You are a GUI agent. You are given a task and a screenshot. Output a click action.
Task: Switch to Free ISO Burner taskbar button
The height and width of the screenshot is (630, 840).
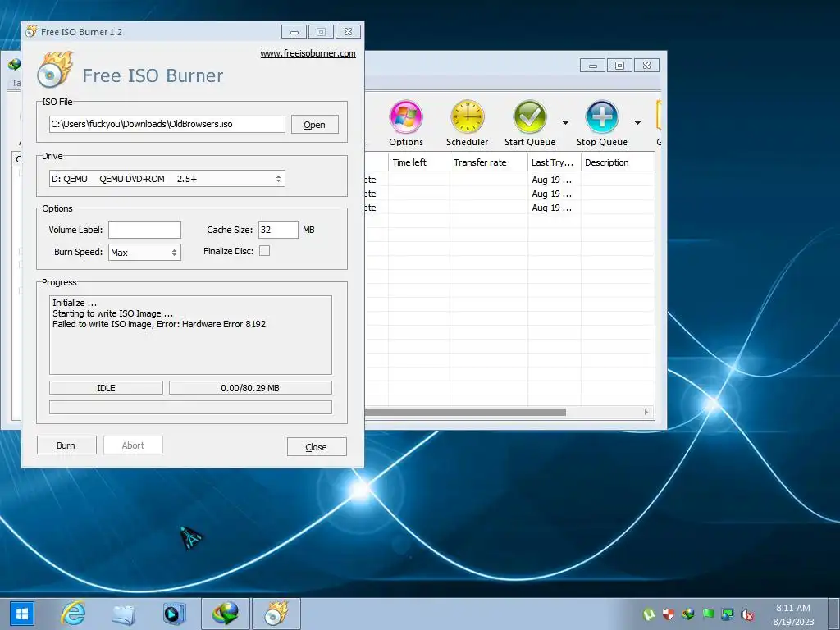click(x=276, y=614)
